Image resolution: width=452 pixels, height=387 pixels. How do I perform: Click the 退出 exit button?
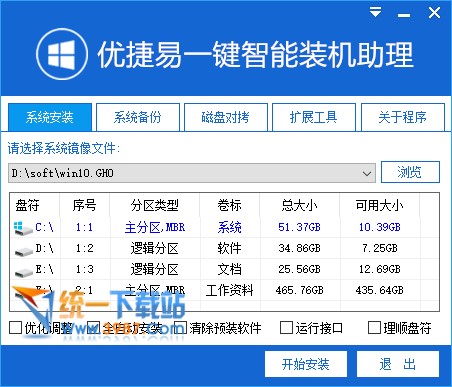point(398,364)
